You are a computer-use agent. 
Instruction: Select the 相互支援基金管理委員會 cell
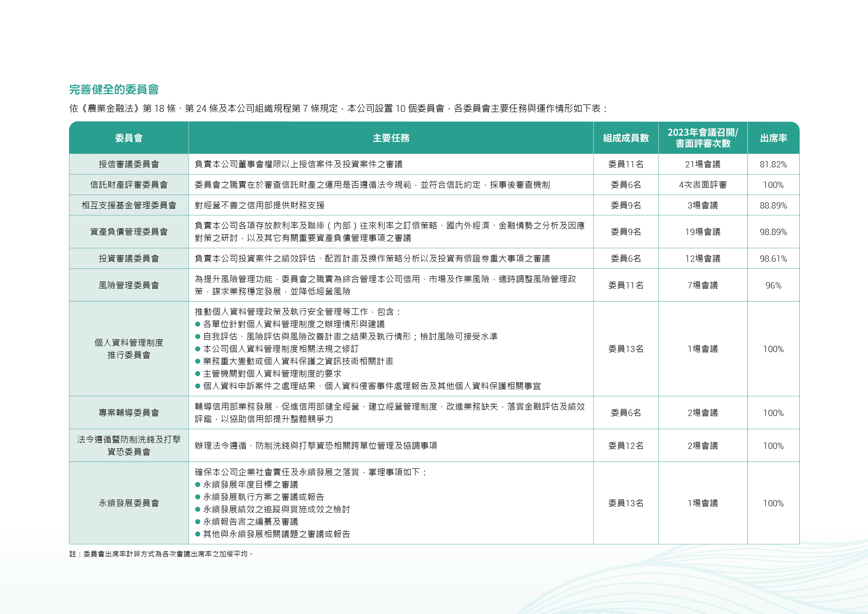coord(129,205)
